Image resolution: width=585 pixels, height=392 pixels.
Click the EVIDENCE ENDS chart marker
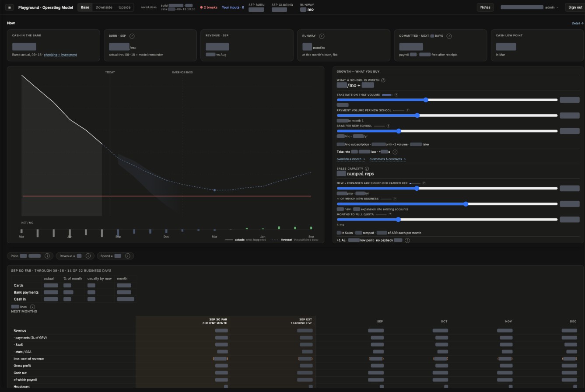coord(182,72)
